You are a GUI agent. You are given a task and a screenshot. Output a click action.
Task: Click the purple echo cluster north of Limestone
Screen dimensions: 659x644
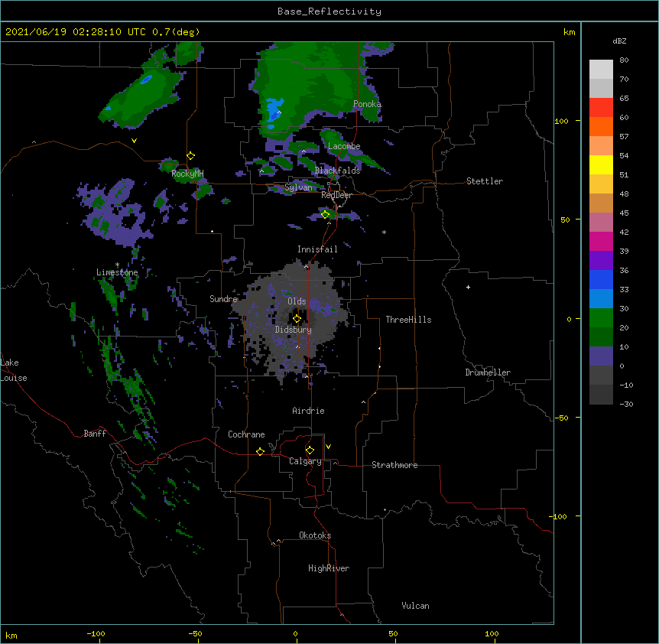115,213
